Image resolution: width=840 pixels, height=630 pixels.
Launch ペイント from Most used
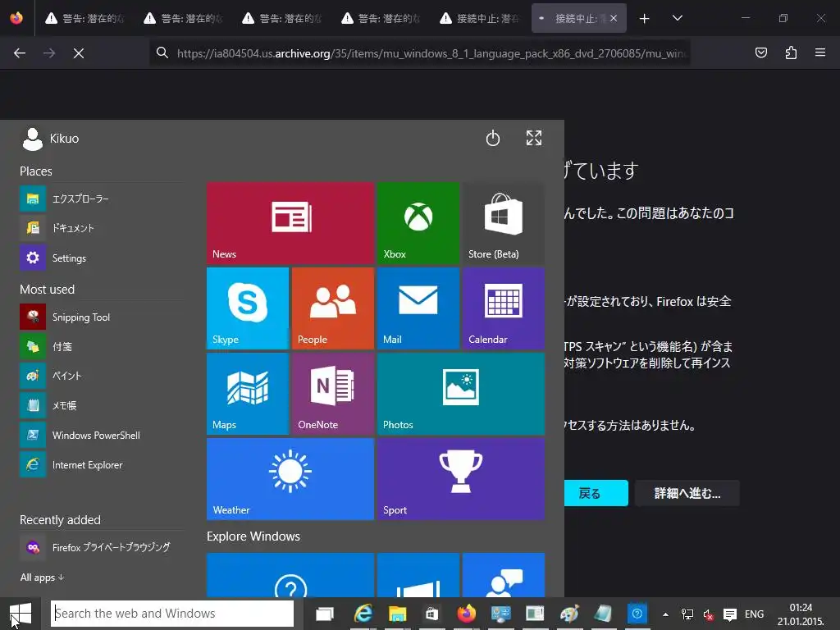(102, 376)
